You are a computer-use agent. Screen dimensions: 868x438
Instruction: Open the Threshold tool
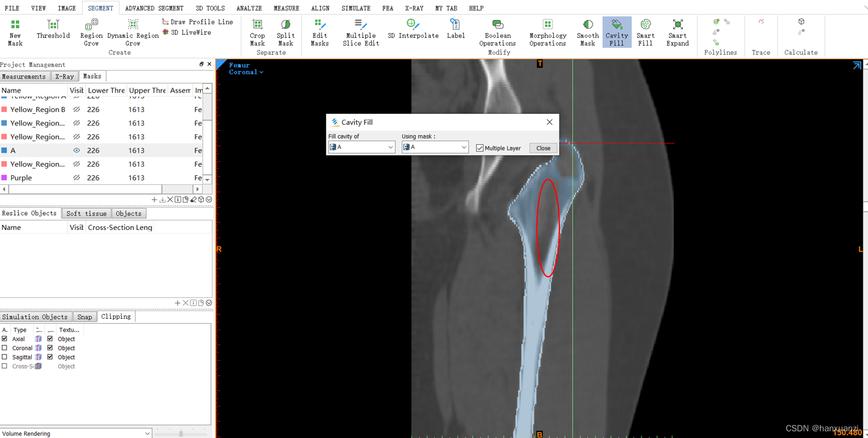(53, 29)
